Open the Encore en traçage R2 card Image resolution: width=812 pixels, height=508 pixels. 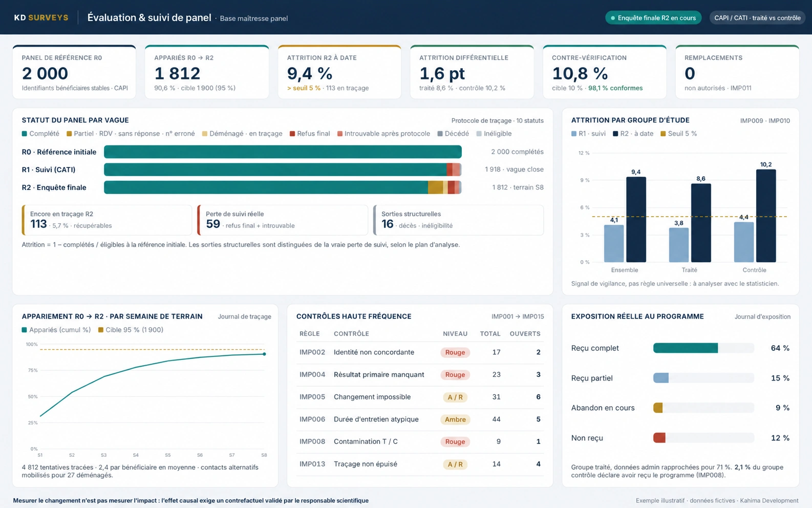[x=106, y=220]
